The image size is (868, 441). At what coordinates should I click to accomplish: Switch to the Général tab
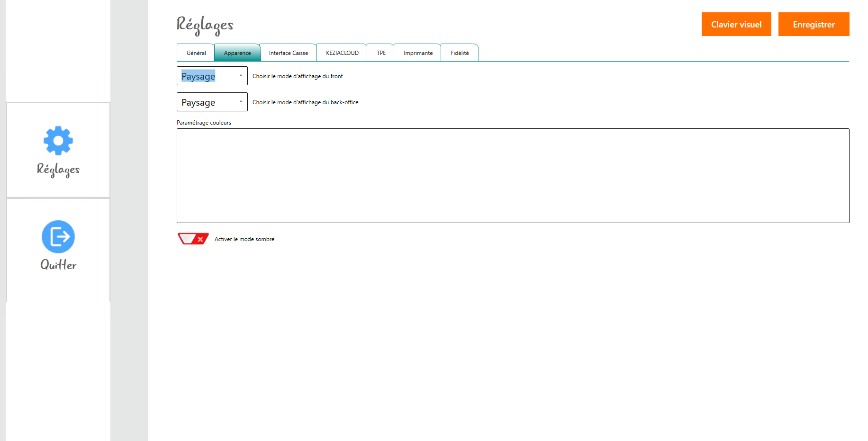196,53
